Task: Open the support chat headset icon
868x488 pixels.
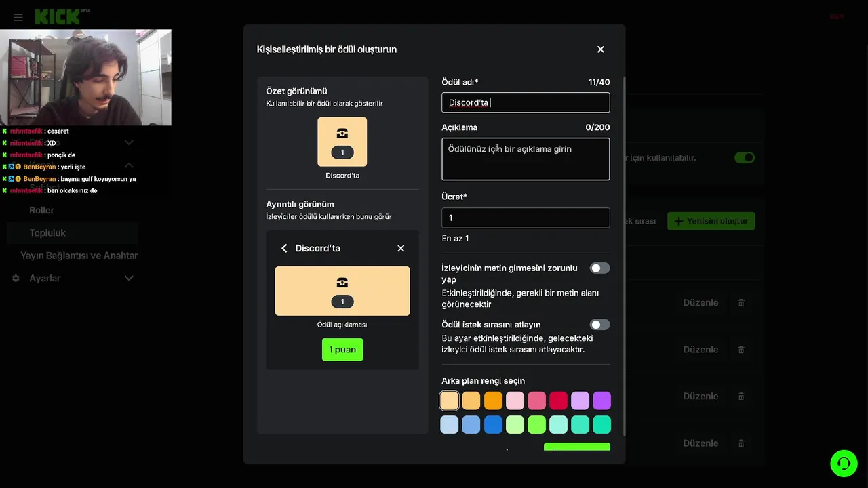Action: pyautogui.click(x=844, y=464)
